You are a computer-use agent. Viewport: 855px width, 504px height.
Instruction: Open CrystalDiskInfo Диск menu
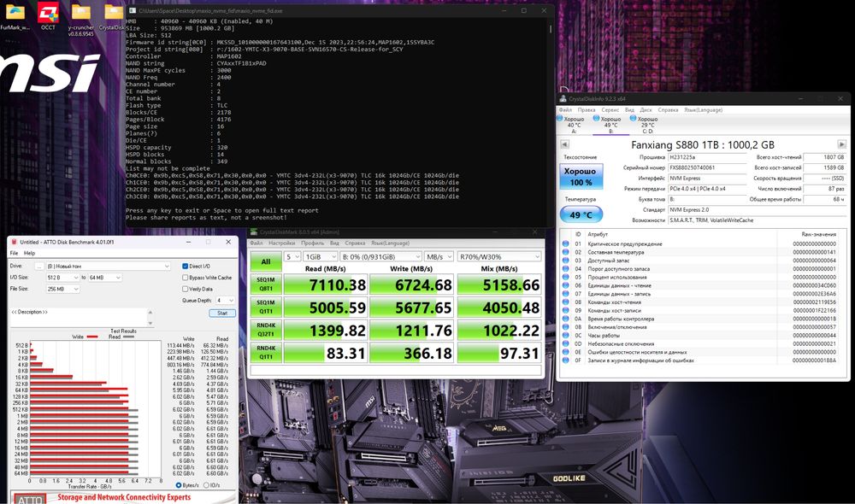tap(646, 110)
